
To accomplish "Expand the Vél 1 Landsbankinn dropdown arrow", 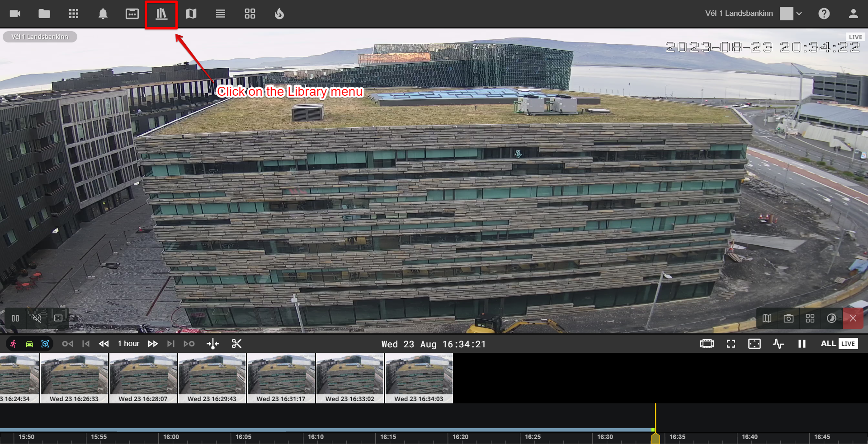I will point(799,14).
